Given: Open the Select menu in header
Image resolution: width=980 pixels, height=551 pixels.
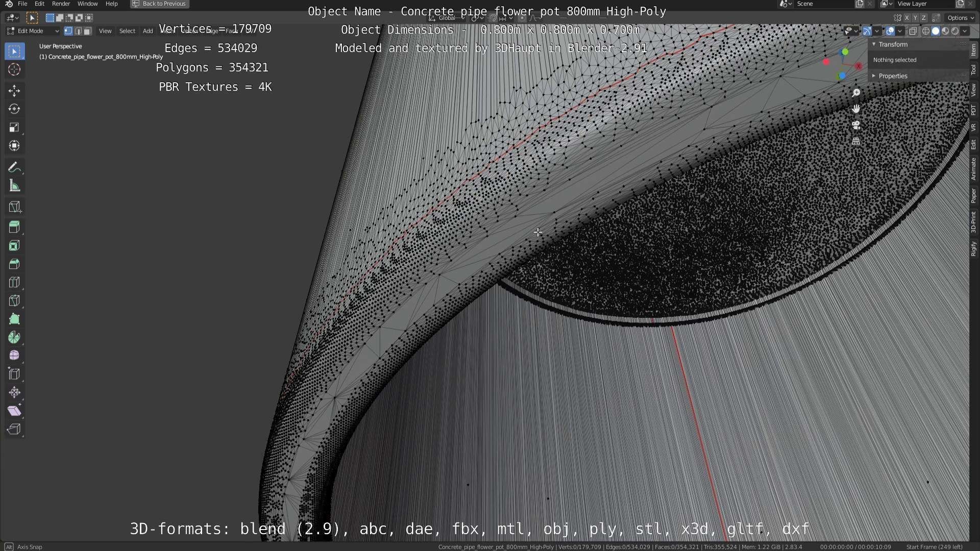Looking at the screenshot, I should (127, 31).
